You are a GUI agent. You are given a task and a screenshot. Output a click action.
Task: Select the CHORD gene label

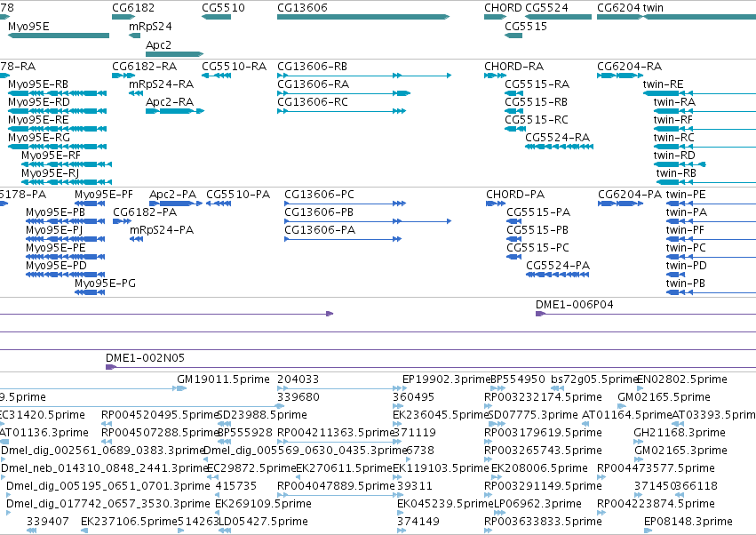(x=503, y=8)
